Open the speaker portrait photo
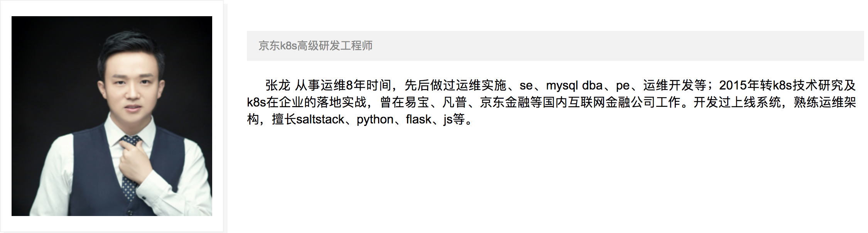The image size is (868, 233). pyautogui.click(x=112, y=116)
